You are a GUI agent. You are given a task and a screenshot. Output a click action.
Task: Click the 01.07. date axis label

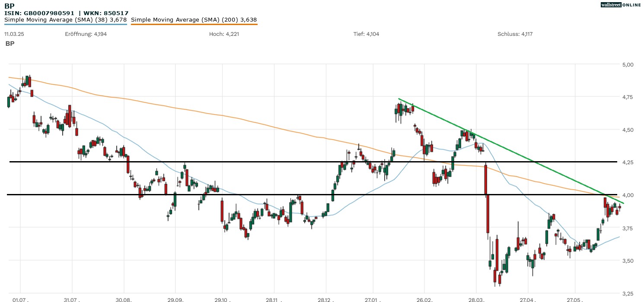coord(20,299)
